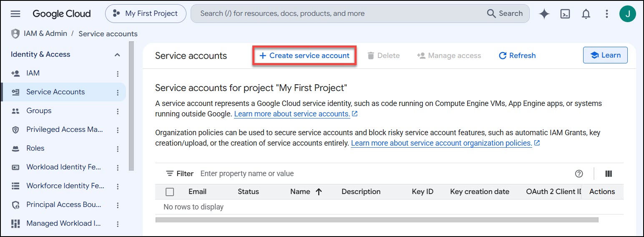
Task: Open the table help question-mark icon
Action: pyautogui.click(x=579, y=174)
